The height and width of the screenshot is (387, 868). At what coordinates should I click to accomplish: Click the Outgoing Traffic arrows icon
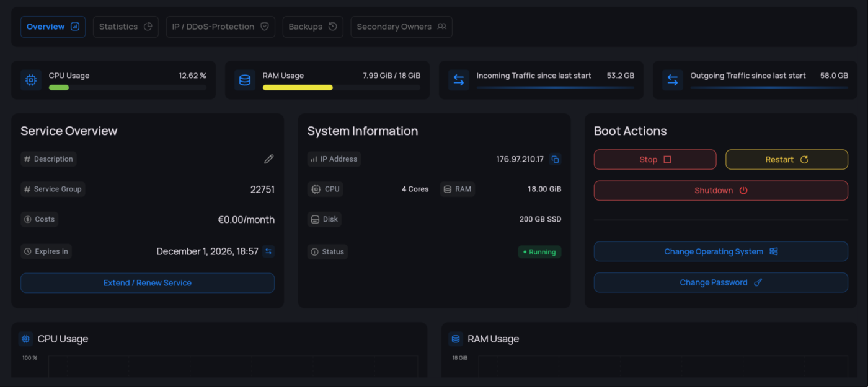(673, 80)
